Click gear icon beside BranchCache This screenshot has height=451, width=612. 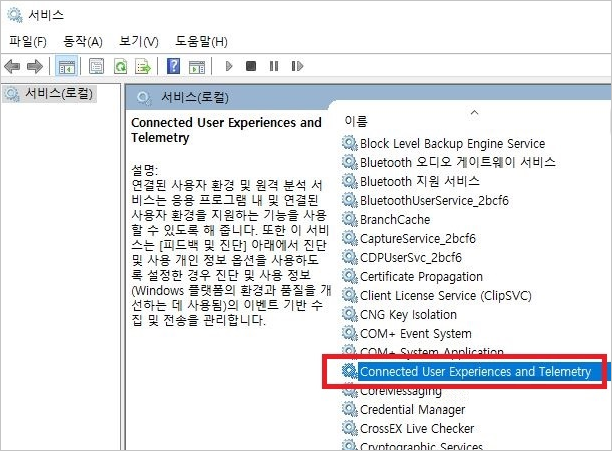[x=350, y=219]
